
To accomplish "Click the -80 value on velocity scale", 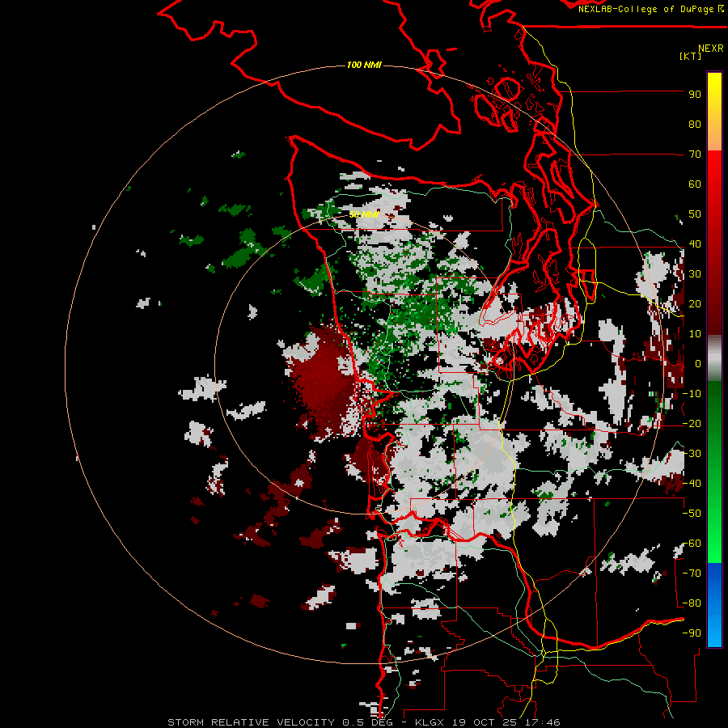I will click(x=692, y=603).
